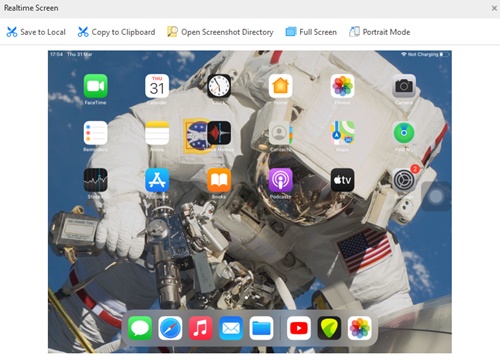Screen dimensions: 500x361
Task: Open the Clock app icon
Action: (x=219, y=86)
